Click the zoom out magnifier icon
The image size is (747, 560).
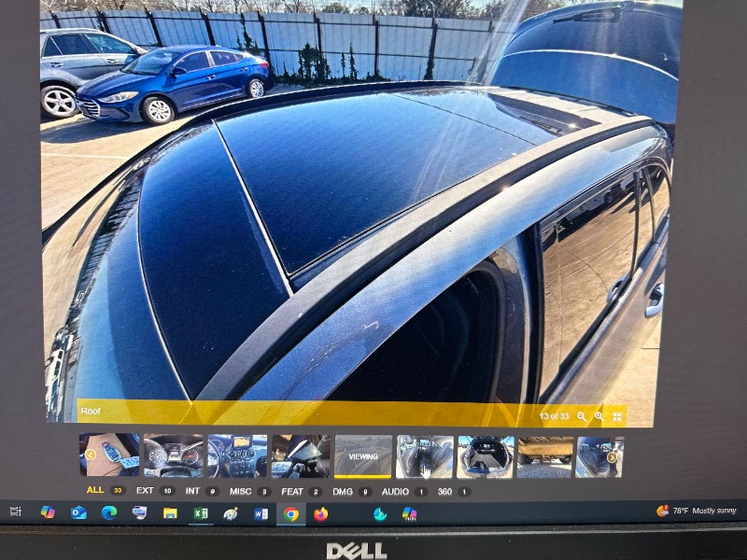[x=582, y=416]
